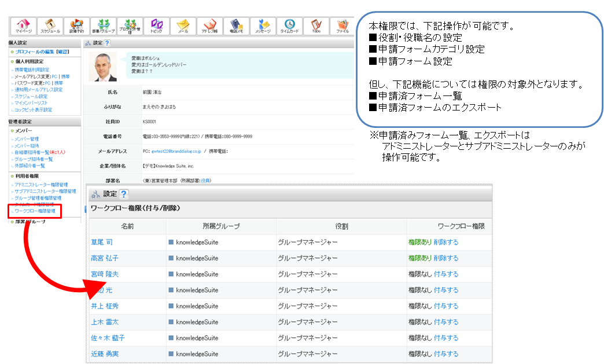Open the メッセージ icon
This screenshot has width=604, height=364.
point(263,26)
